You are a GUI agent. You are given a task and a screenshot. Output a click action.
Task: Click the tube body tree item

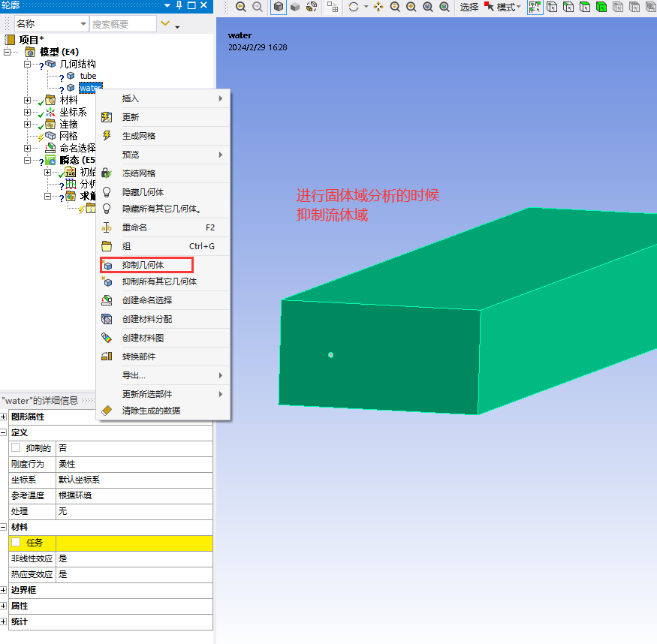coord(88,76)
